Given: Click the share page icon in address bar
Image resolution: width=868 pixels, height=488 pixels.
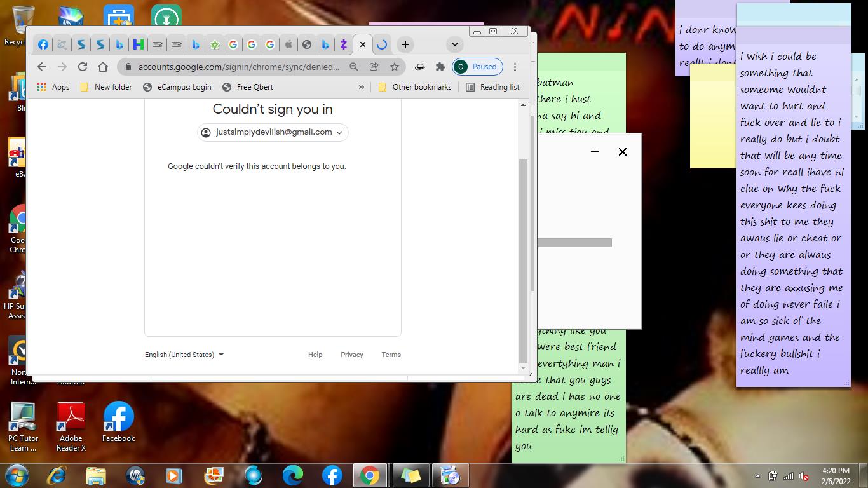Looking at the screenshot, I should (x=374, y=67).
